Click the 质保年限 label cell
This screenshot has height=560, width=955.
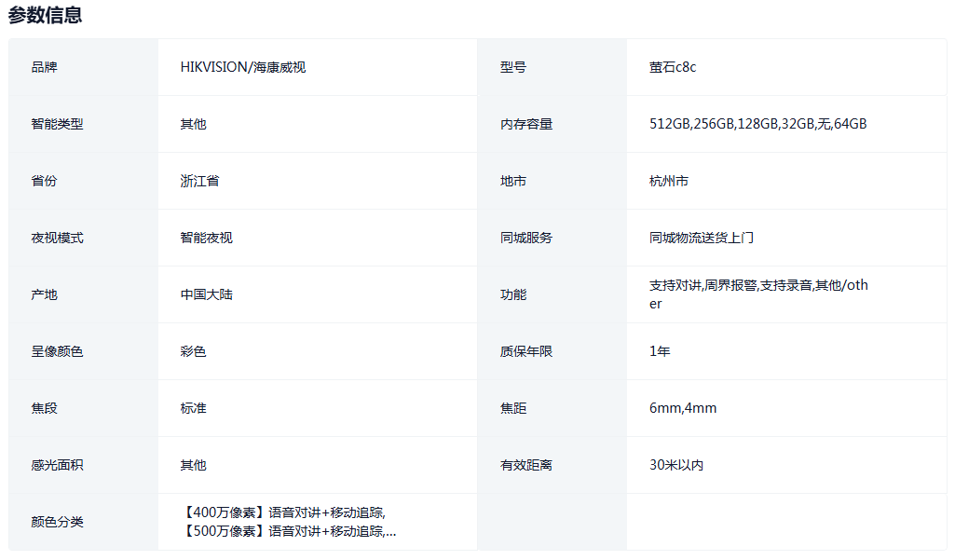[x=525, y=351]
